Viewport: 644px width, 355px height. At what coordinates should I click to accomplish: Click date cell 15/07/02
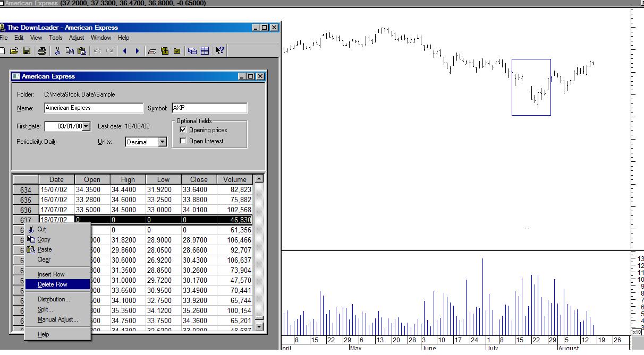coord(56,189)
